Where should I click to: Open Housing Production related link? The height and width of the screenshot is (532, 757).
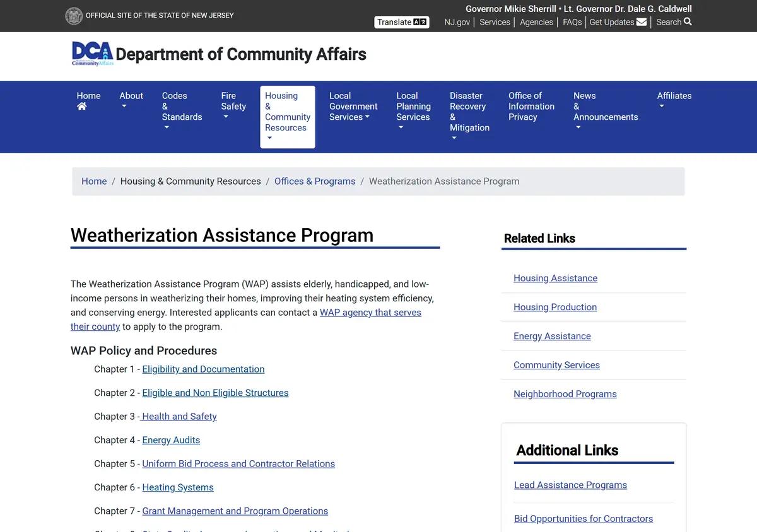[555, 307]
